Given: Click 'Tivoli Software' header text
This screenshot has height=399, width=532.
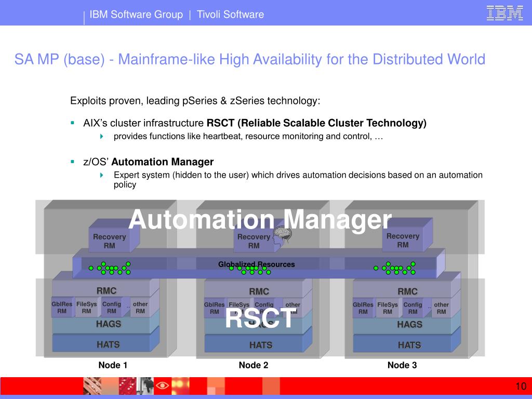Looking at the screenshot, I should 230,14.
